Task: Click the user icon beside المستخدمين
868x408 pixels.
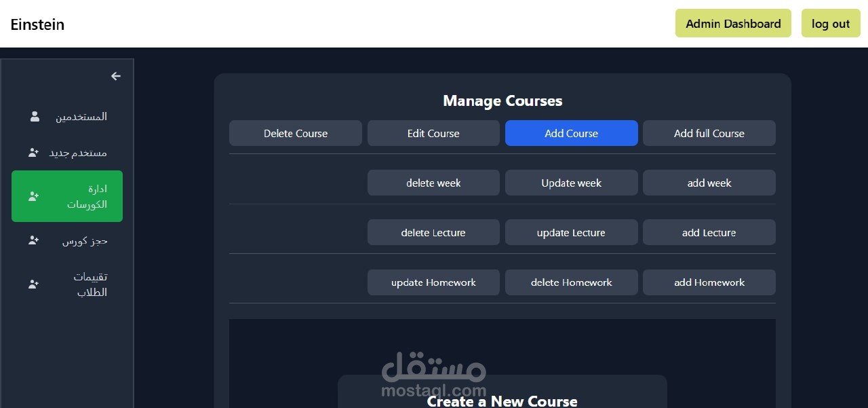Action: click(x=35, y=117)
